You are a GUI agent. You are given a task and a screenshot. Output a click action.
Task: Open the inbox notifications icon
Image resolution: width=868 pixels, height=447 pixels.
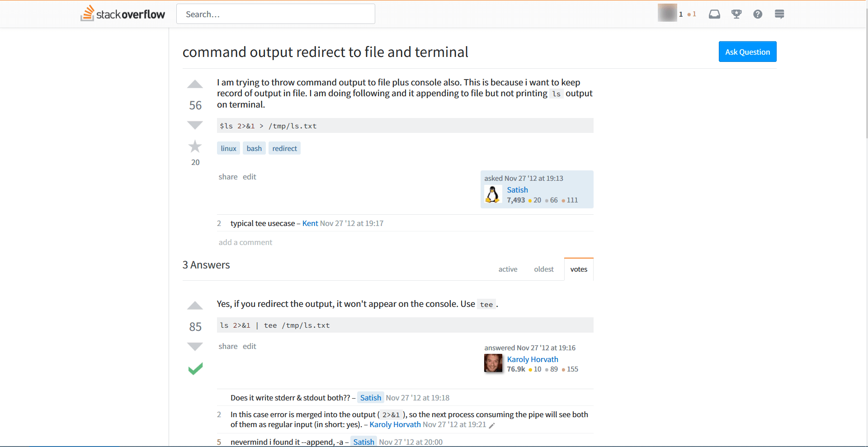coord(714,14)
